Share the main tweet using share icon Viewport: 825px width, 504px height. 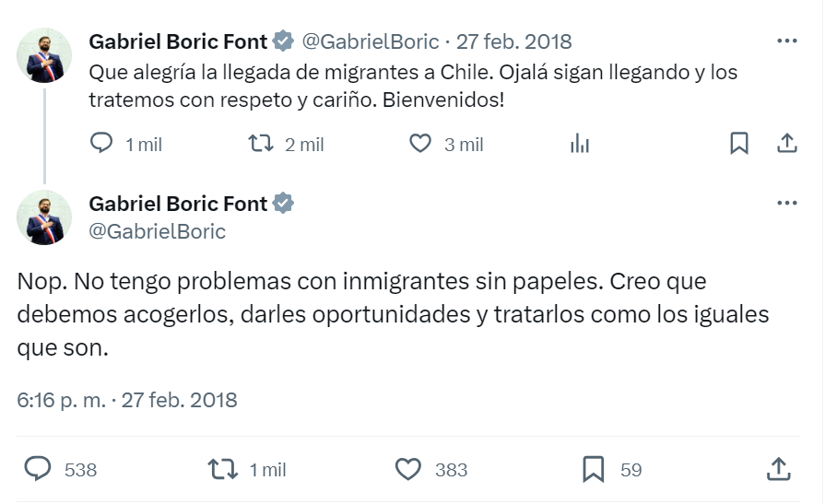[779, 469]
